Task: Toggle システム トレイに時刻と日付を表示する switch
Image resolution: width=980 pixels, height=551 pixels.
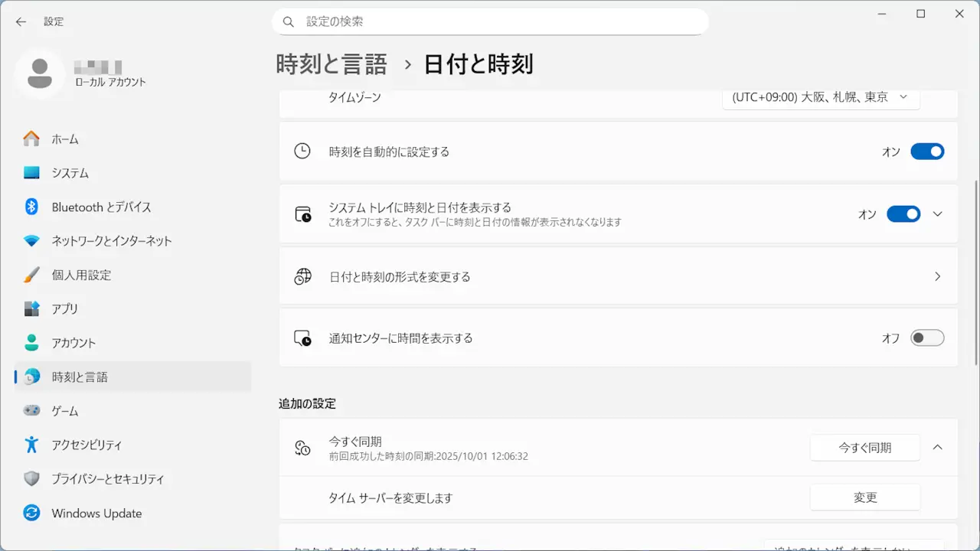Action: (x=903, y=214)
